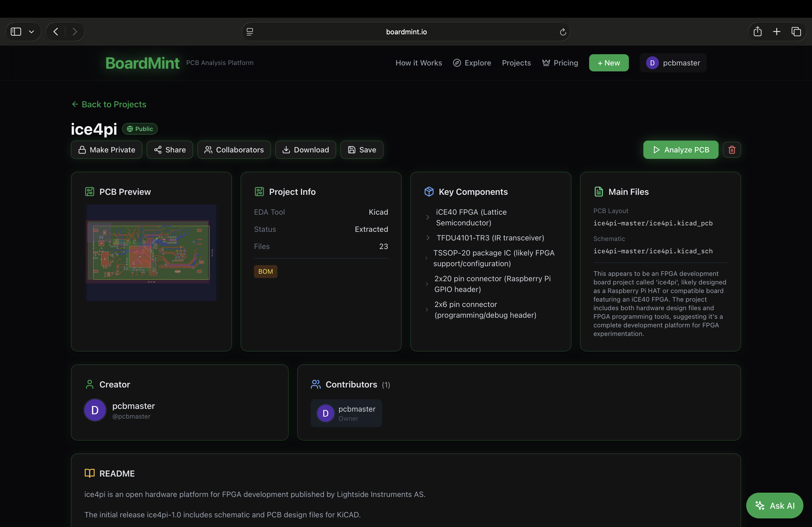Open the sidebar dropdown arrow
Viewport: 812px width, 527px height.
31,31
